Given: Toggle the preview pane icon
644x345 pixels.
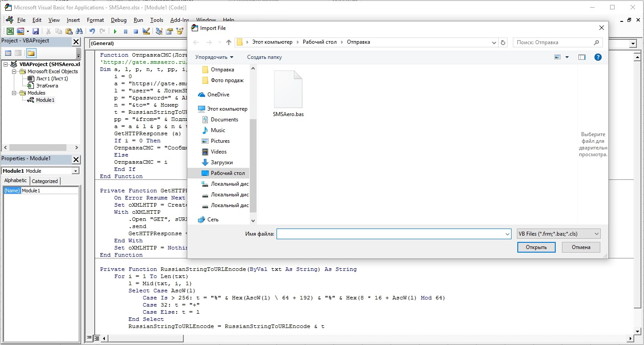Looking at the screenshot, I should tap(582, 57).
